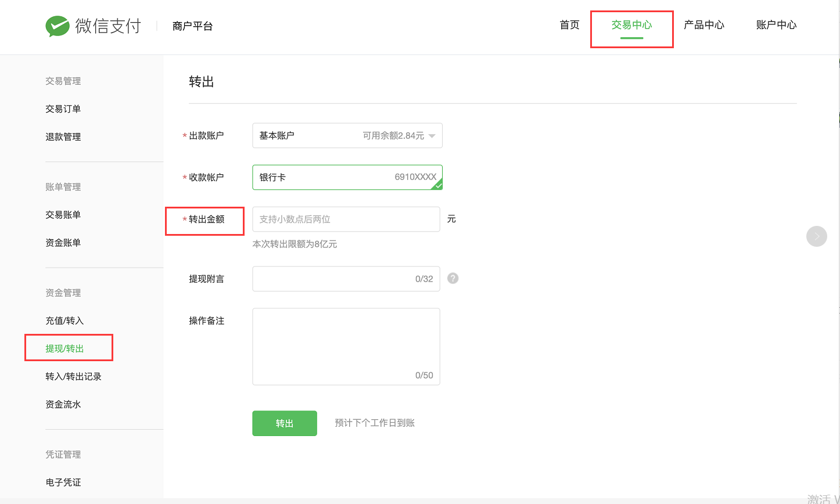This screenshot has width=840, height=504.
Task: Open the 收款帐户 银行卡 selector
Action: [x=347, y=177]
